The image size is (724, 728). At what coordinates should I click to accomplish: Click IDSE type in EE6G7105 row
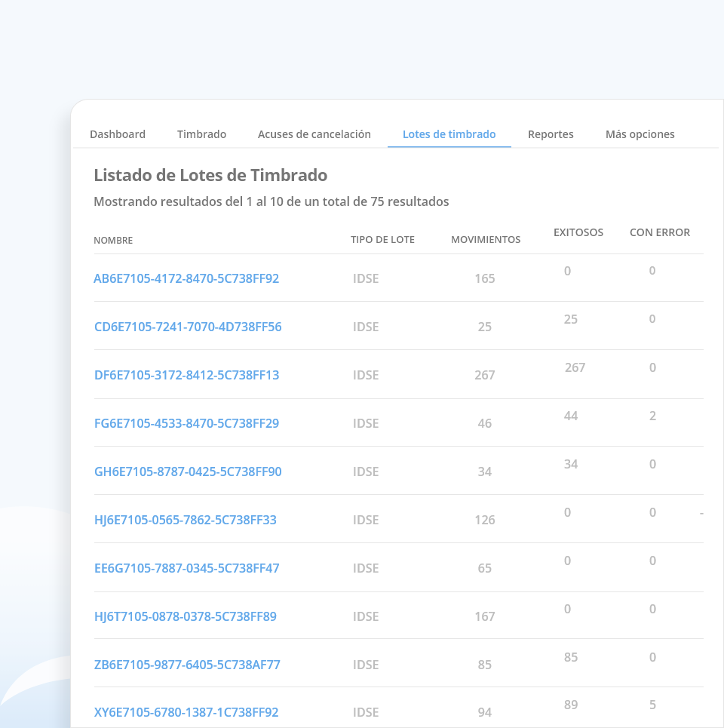[x=366, y=568]
